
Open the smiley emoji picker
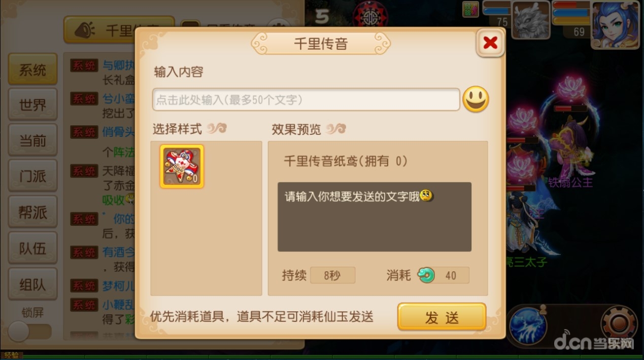point(476,99)
